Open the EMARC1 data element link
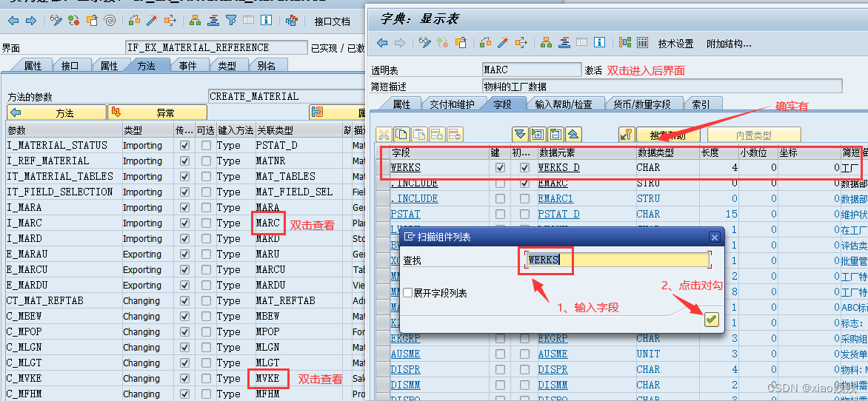 coord(555,198)
